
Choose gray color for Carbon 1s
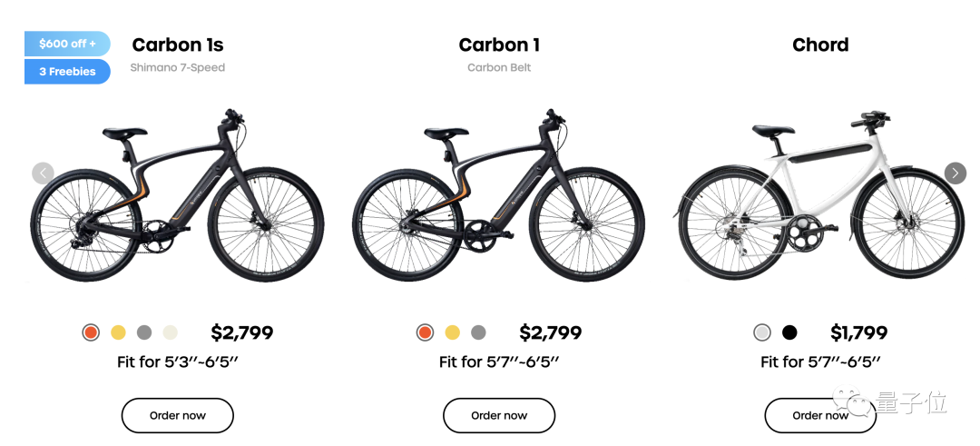(x=144, y=332)
